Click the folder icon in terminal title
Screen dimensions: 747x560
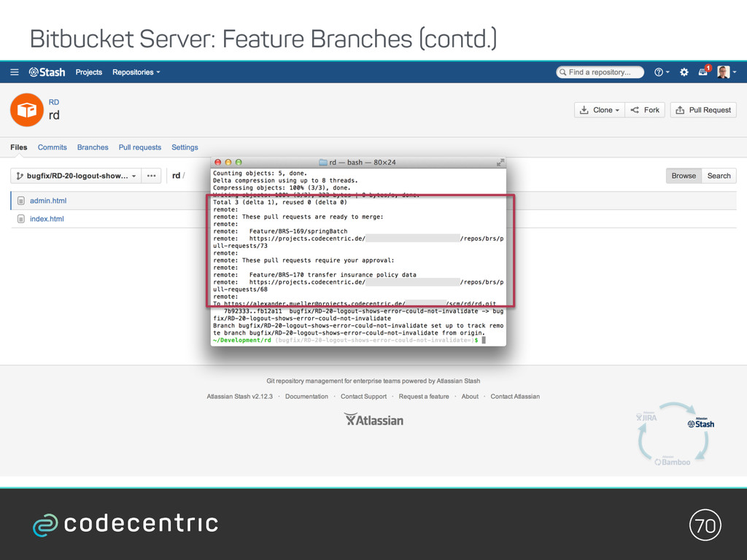pyautogui.click(x=323, y=163)
